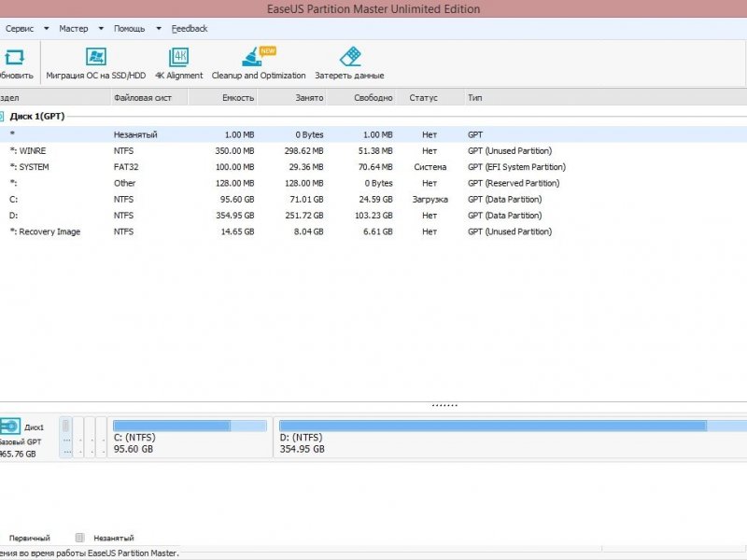Click the Незанятый legend swatch
This screenshot has width=747, height=560.
pyautogui.click(x=79, y=538)
